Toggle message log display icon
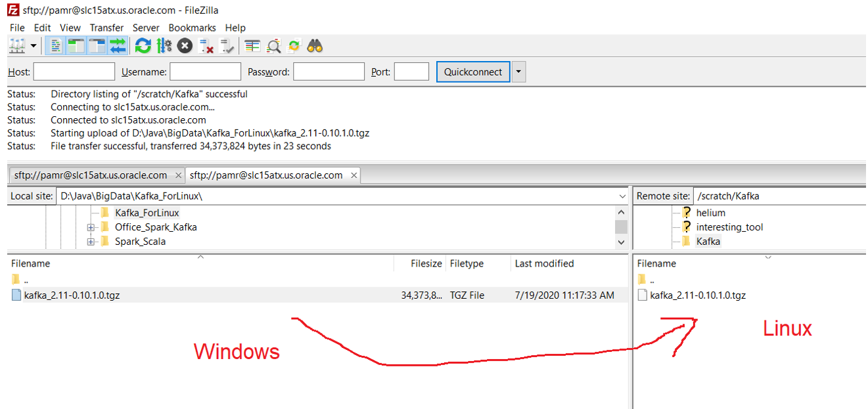Viewport: 868px width, 409px height. point(57,46)
